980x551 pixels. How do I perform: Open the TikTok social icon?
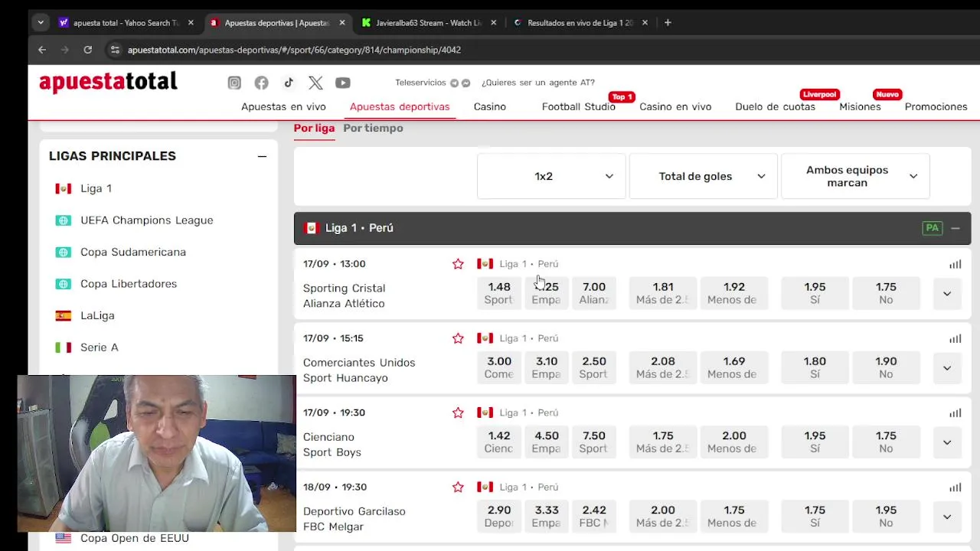point(289,83)
